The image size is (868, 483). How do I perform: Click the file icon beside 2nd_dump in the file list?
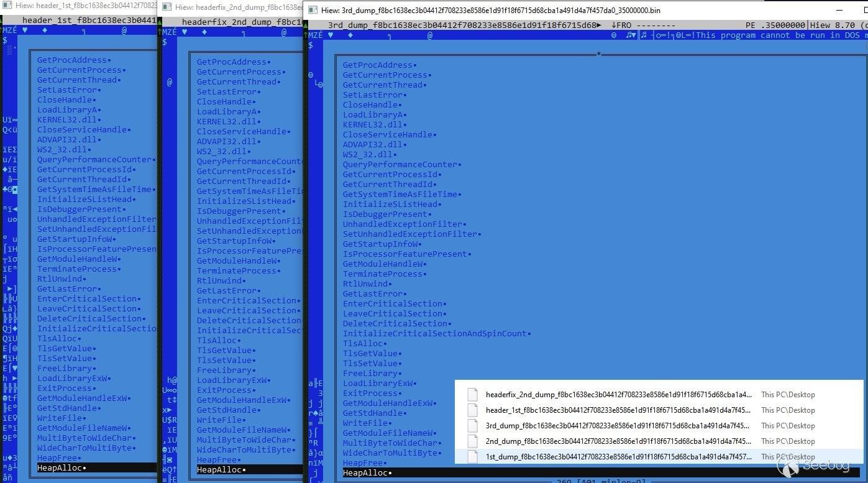473,441
